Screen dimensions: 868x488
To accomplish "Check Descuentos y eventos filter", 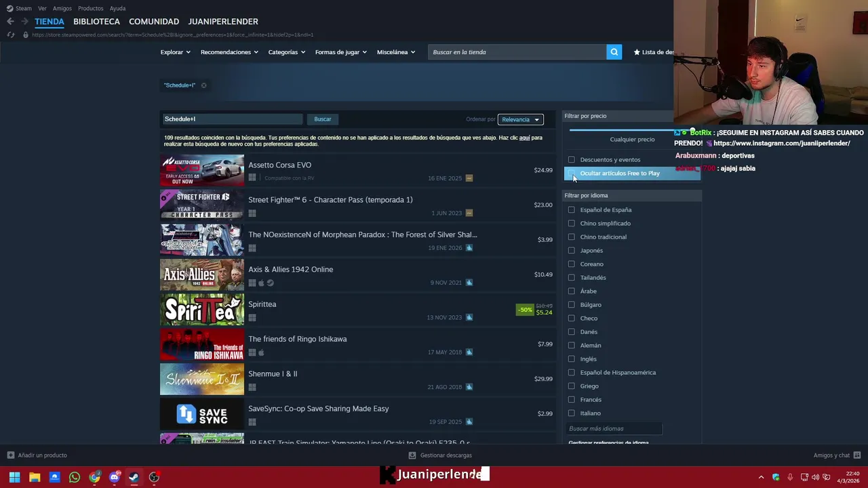I will 572,160.
